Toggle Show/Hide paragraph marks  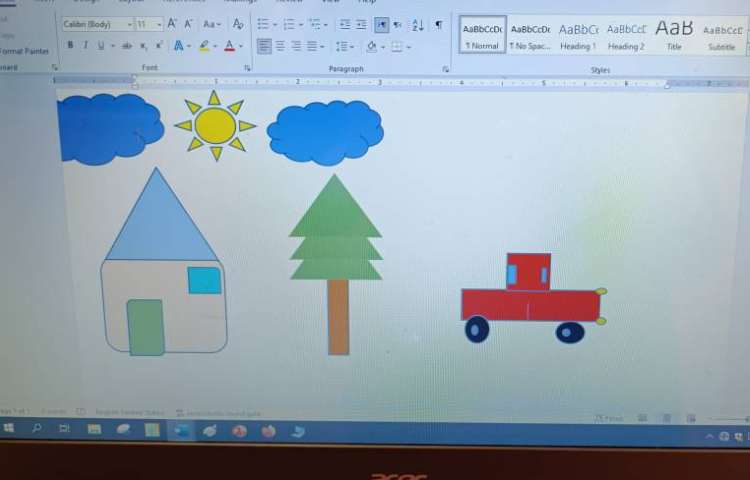(x=437, y=24)
